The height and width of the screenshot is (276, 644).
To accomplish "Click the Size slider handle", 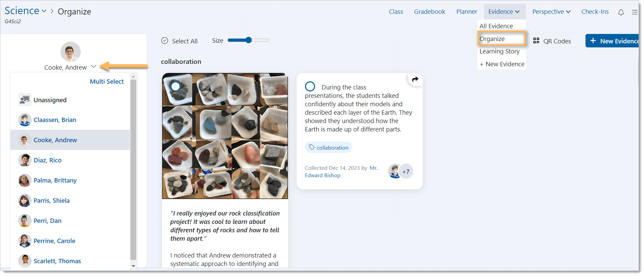I will pyautogui.click(x=249, y=40).
